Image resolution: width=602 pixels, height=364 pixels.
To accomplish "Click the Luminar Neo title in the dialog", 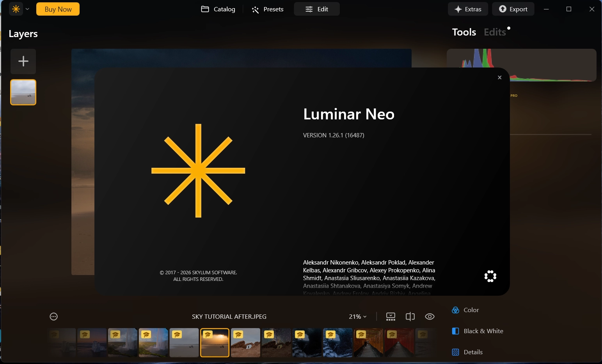I will [349, 114].
